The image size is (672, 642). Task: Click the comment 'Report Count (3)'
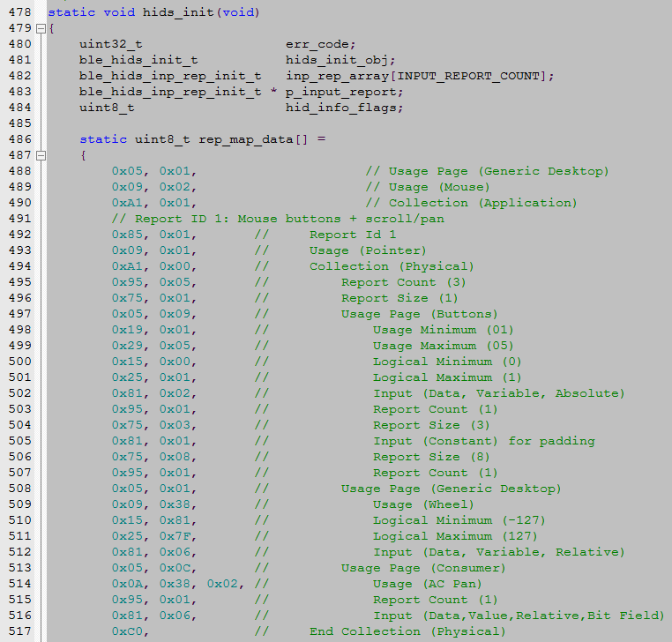click(x=403, y=282)
